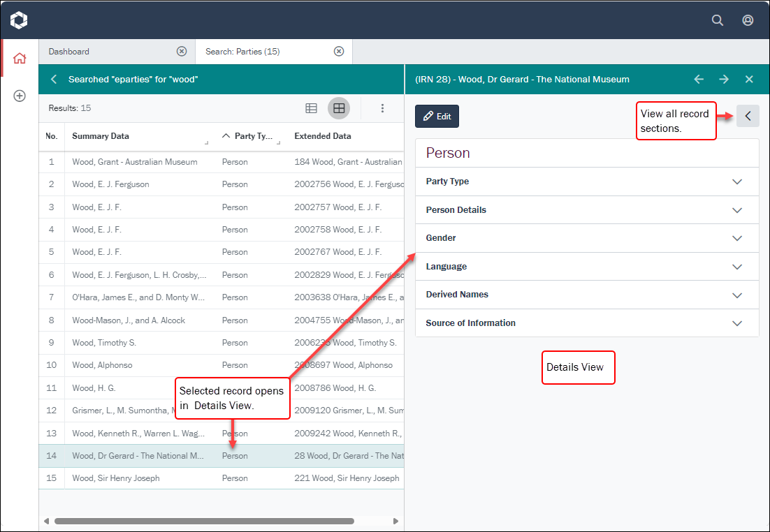Open the results more options menu
Image resolution: width=770 pixels, height=532 pixels.
tap(382, 108)
